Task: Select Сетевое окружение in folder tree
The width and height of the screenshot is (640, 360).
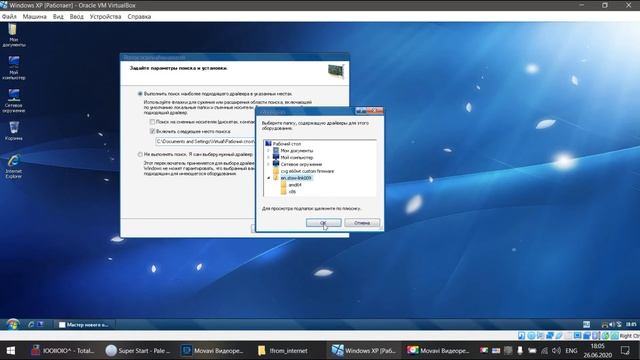Action: click(301, 164)
